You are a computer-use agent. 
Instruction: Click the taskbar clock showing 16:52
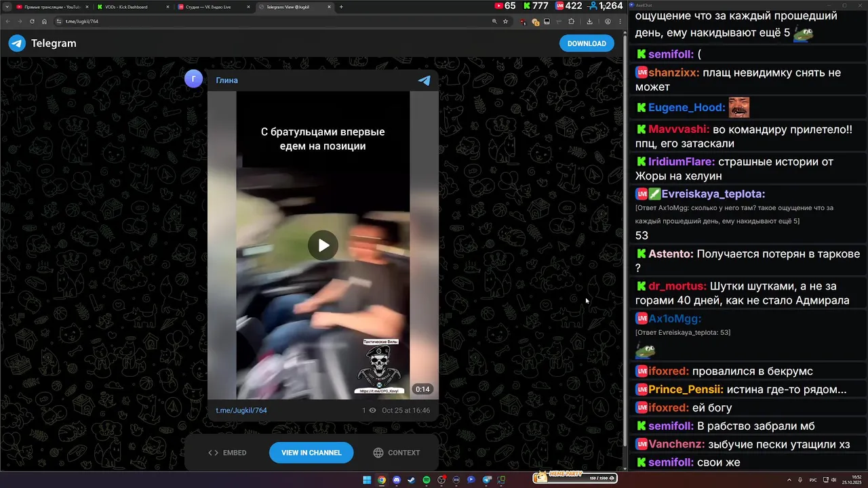852,480
